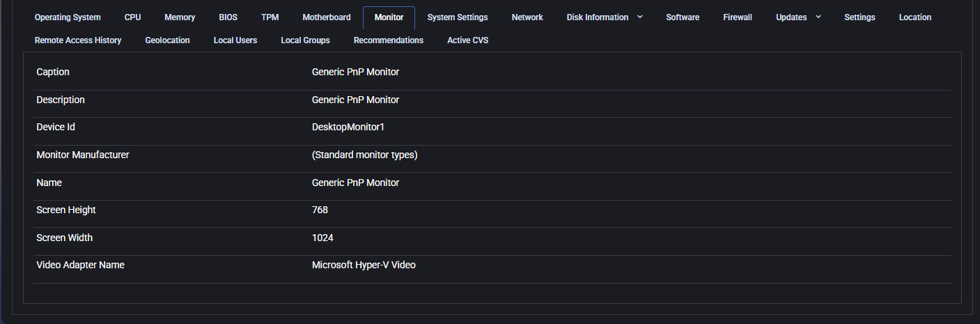Go to the TPM tab
The image size is (980, 324).
tap(270, 17)
